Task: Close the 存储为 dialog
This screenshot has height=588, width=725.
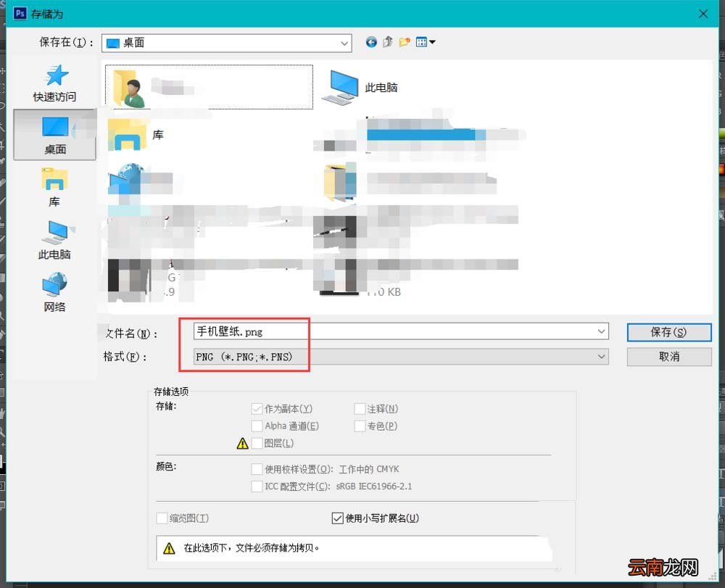Action: [x=703, y=14]
